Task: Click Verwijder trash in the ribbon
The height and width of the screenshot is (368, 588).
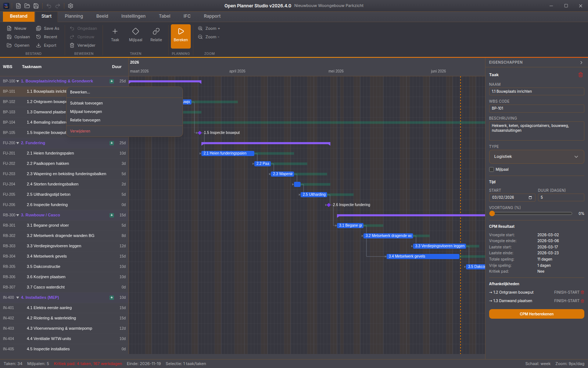Action: tap(83, 45)
